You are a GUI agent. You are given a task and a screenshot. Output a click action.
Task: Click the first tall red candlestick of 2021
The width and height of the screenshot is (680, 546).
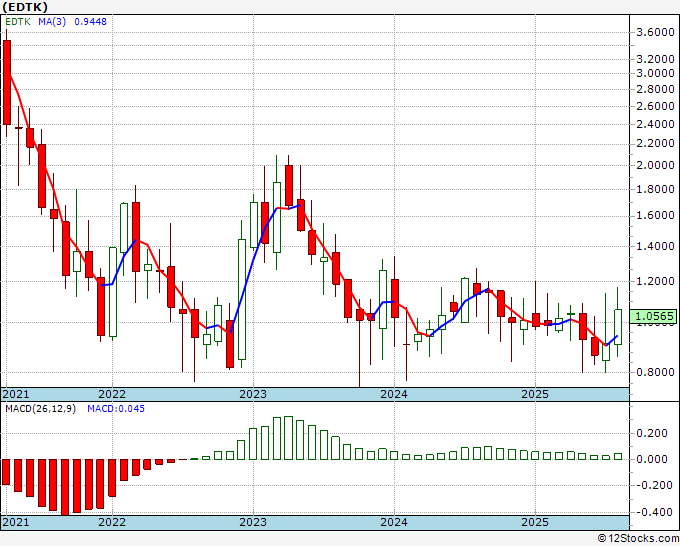pos(7,82)
